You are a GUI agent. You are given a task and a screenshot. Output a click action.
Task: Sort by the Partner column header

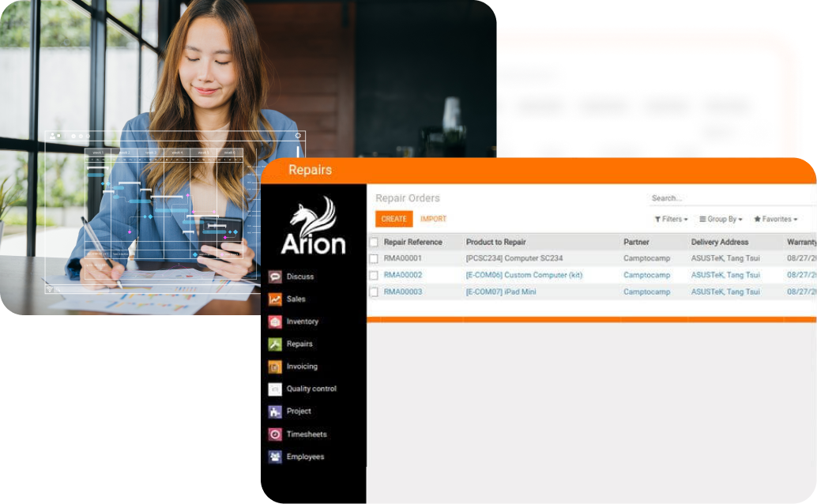point(636,242)
